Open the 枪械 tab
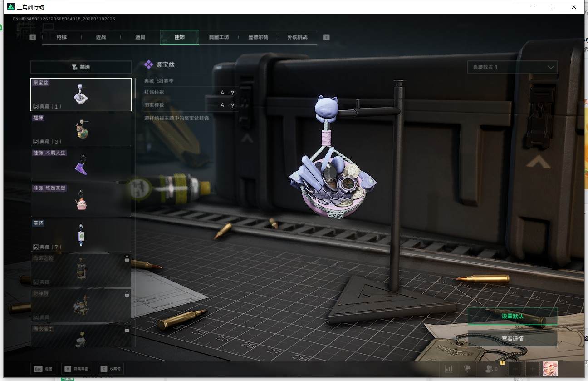Screen dimensions: 588x381 (x=62, y=37)
